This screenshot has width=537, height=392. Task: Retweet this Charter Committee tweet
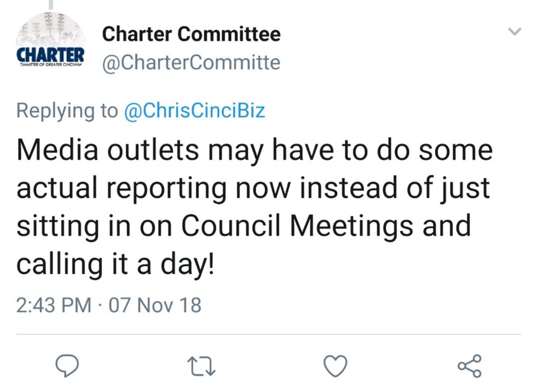pos(201,366)
